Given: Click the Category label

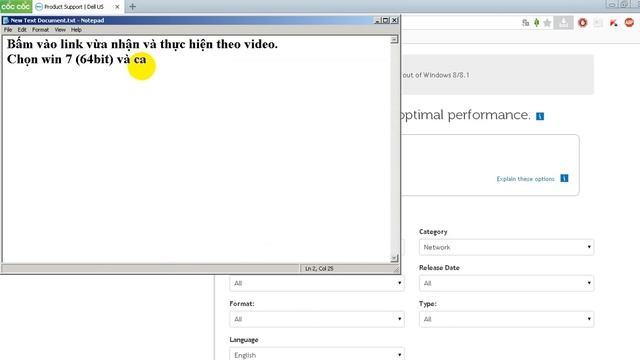Looking at the screenshot, I should tap(433, 232).
